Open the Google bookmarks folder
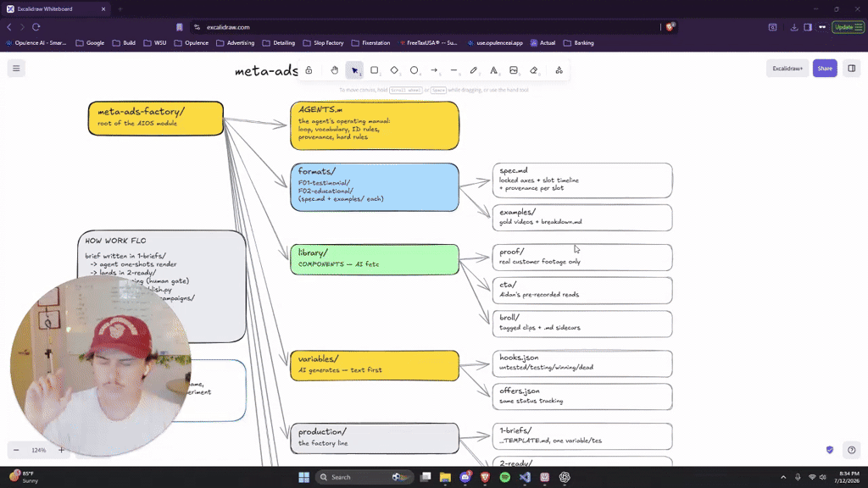The height and width of the screenshot is (488, 868). [90, 42]
